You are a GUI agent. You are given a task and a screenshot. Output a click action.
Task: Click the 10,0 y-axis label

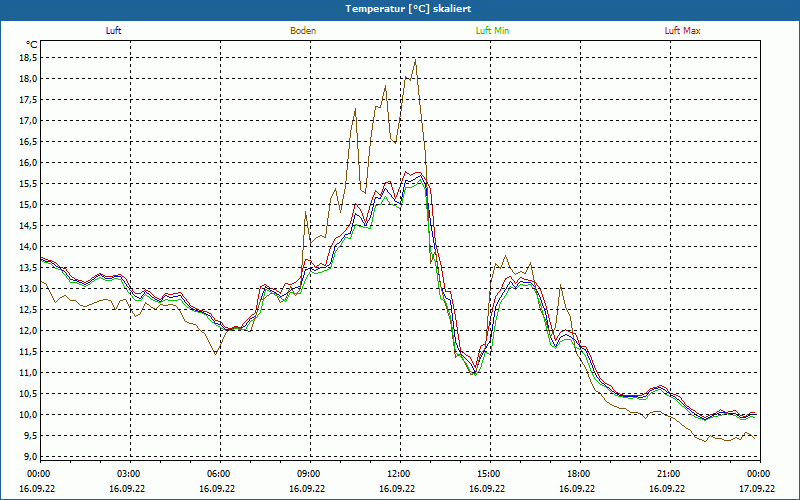28,414
